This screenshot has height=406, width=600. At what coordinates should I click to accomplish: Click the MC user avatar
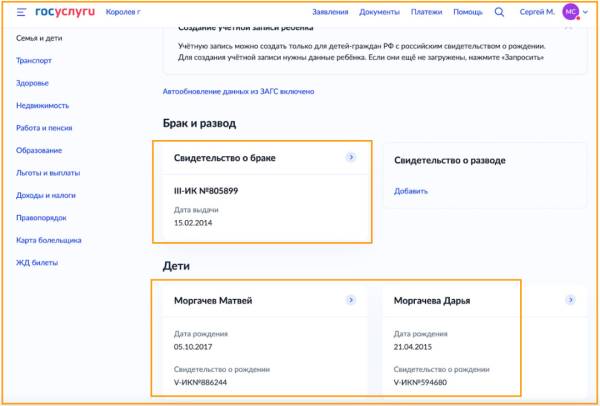point(570,12)
